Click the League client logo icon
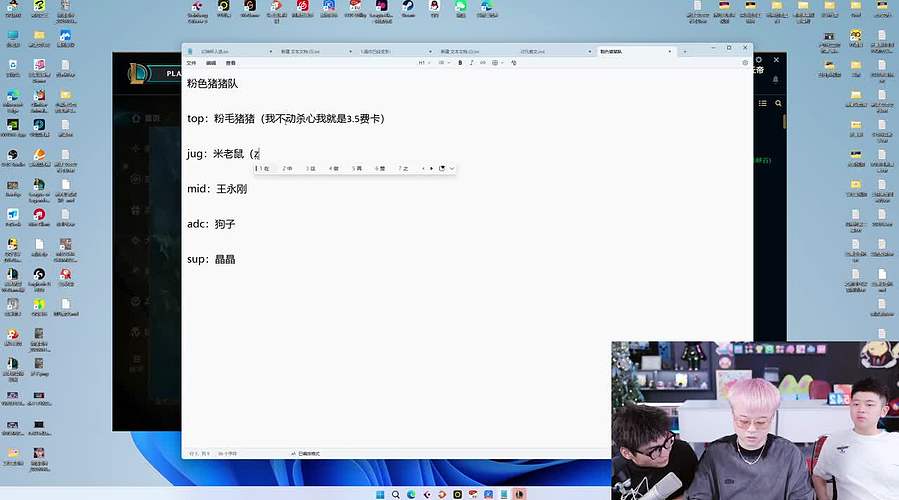 click(x=137, y=73)
